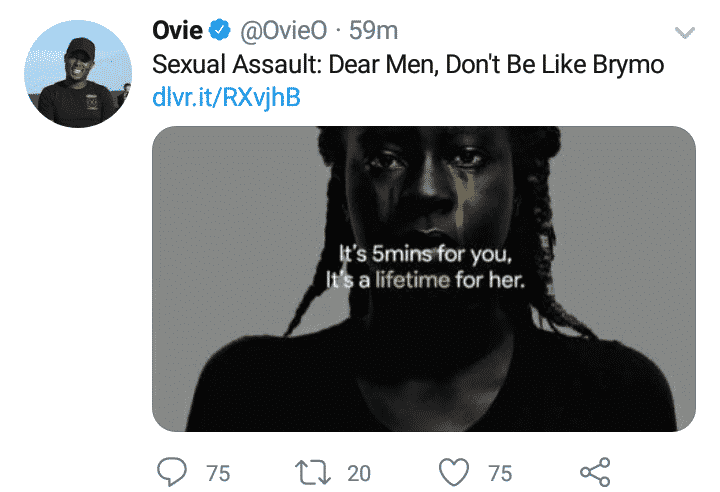Like the tweet with the heart icon
This screenshot has width=720, height=492.
coord(456,470)
